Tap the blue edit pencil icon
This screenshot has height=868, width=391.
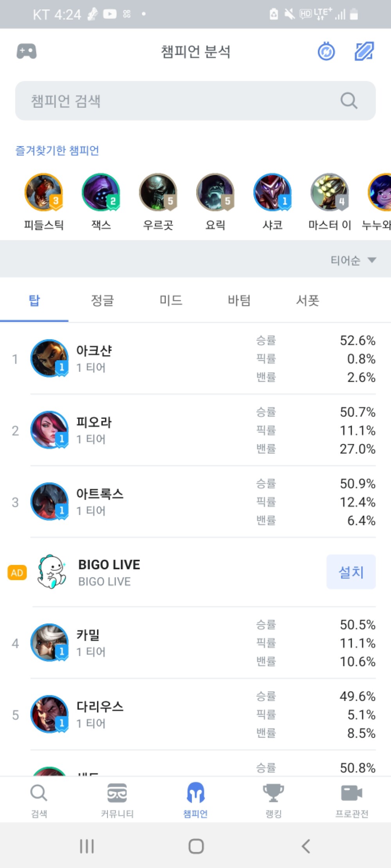(364, 51)
